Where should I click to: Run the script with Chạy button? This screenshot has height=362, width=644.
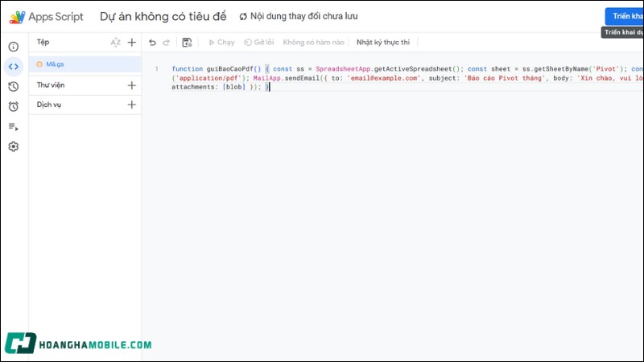[x=221, y=43]
